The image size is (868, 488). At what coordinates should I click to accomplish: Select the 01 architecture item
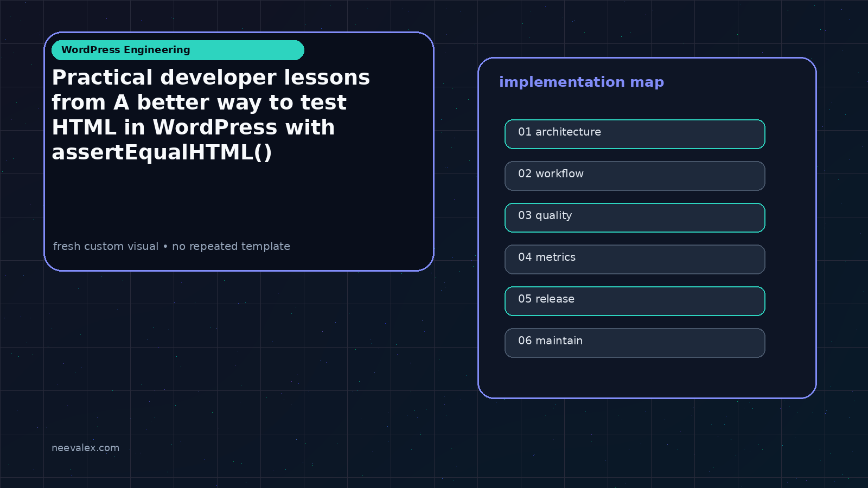(x=635, y=134)
